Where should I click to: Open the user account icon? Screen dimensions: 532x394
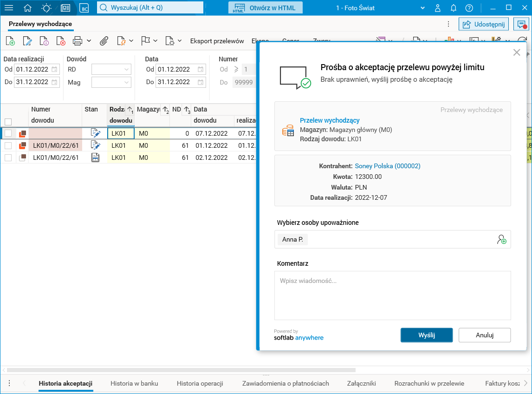(438, 8)
